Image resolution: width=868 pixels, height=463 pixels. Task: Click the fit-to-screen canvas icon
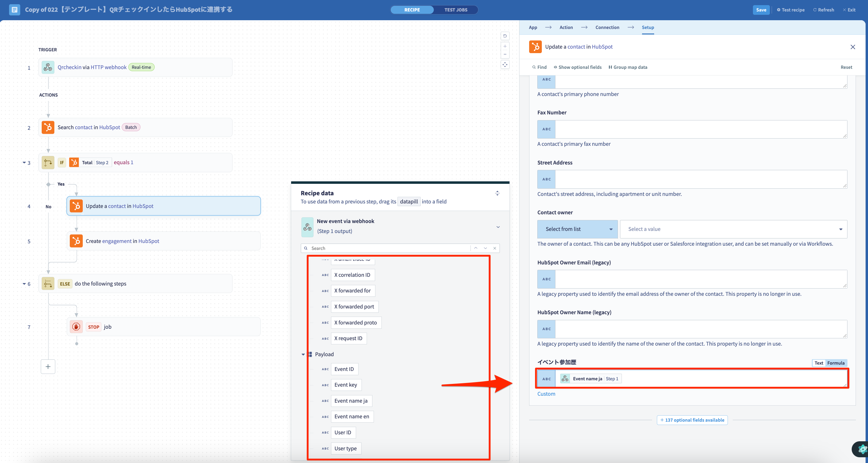505,64
